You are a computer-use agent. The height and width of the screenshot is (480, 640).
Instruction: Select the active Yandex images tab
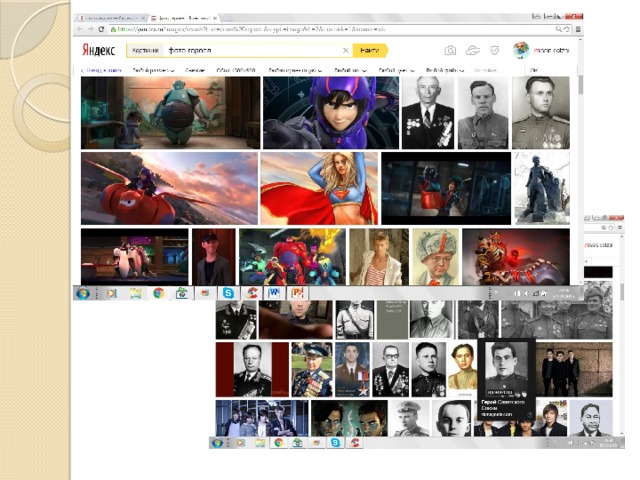pos(184,18)
